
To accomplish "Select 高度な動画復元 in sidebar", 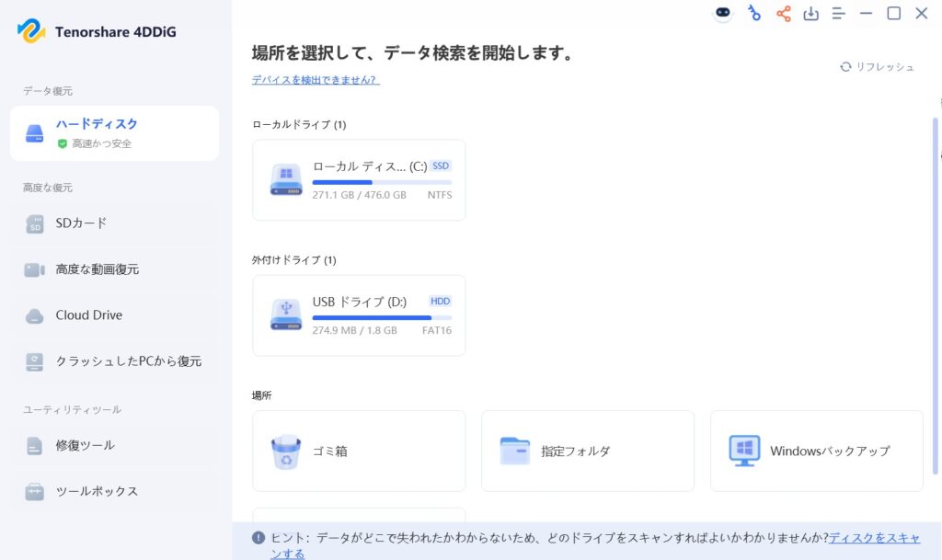I will (x=114, y=269).
